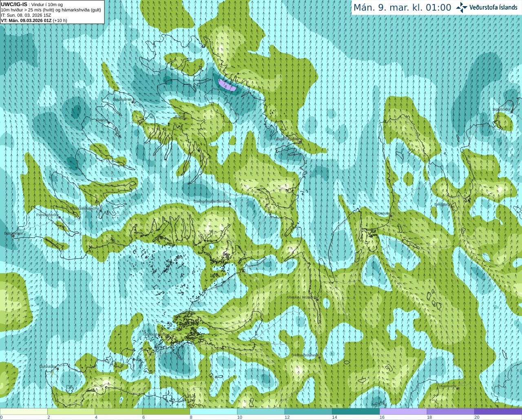Image resolution: width=522 pixels, height=420 pixels.
Task: Click the legend value '12'
Action: coord(287,417)
